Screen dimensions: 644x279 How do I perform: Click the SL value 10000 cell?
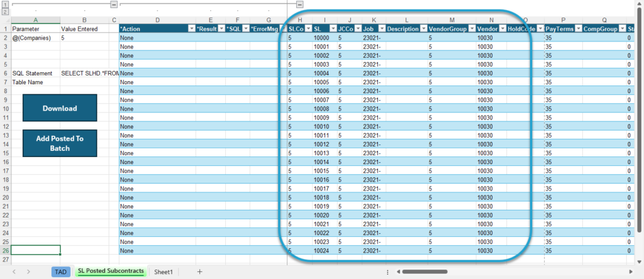325,38
